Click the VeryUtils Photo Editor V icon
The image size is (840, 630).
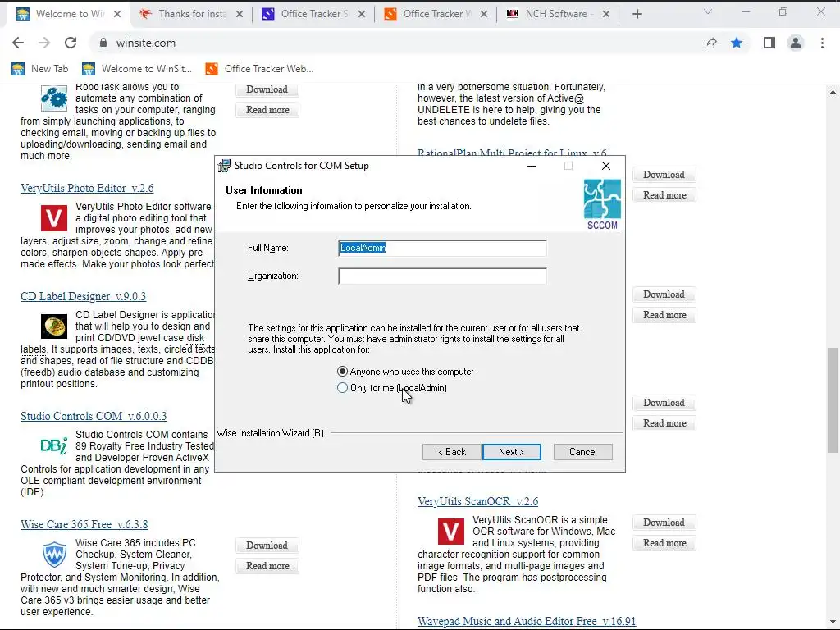pyautogui.click(x=54, y=218)
